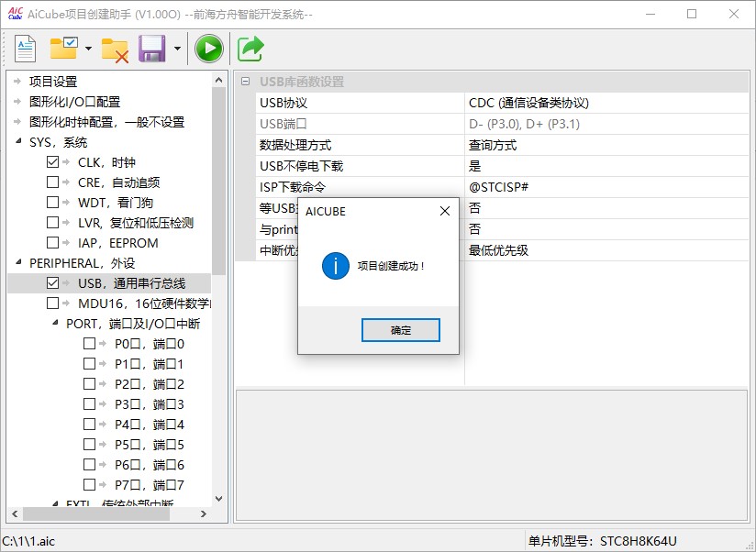Click the tree horizontal scrollbar thumb
This screenshot has width=756, height=552.
(95, 514)
